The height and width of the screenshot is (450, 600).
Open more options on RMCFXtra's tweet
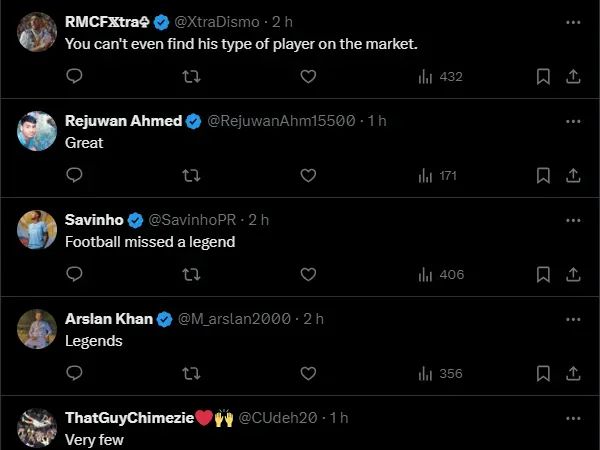click(572, 22)
